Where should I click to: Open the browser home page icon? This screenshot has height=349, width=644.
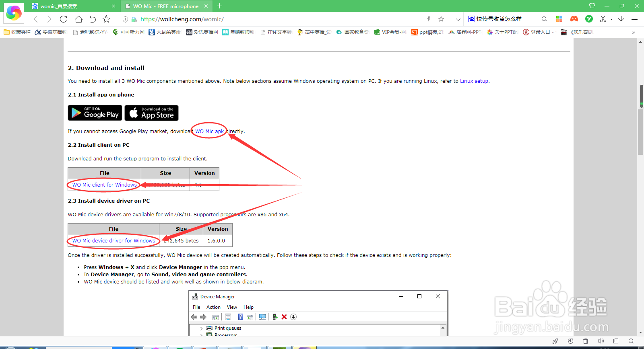pyautogui.click(x=78, y=19)
